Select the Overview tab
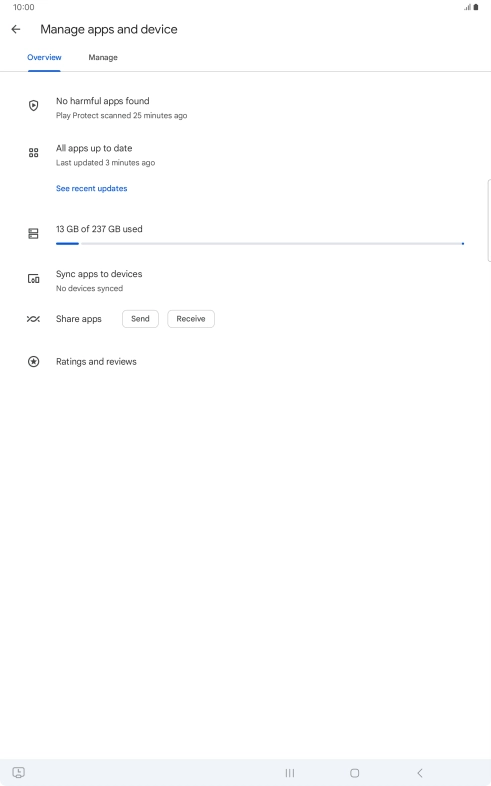The image size is (491, 786). 44,58
